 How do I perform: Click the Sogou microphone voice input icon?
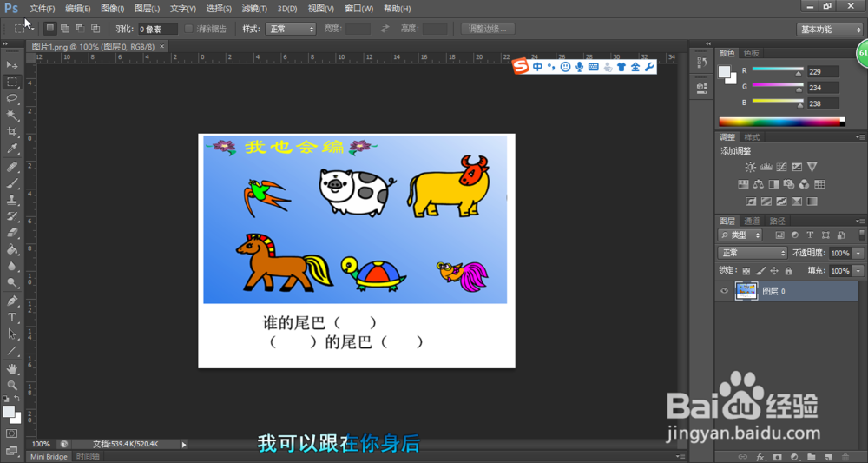tap(579, 67)
